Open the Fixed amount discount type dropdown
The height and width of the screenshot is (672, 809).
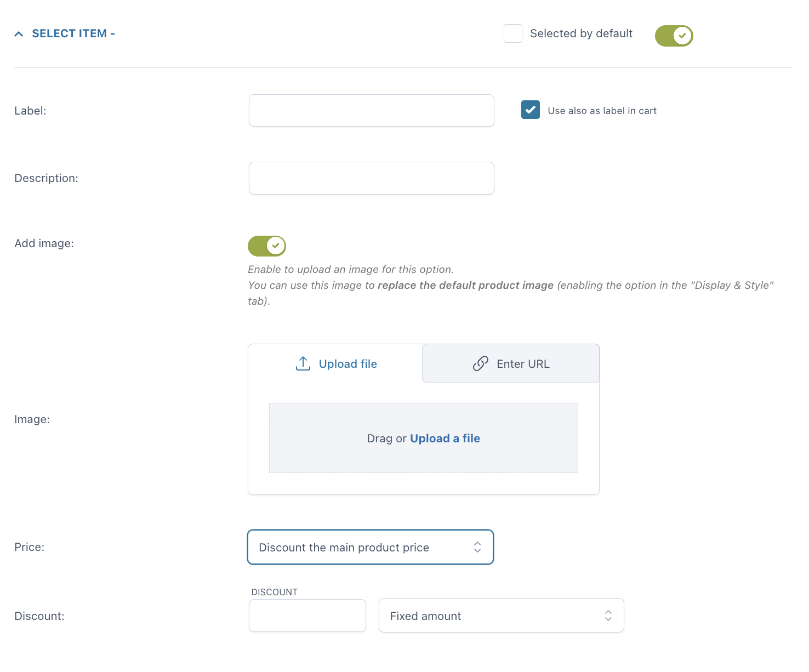[501, 616]
